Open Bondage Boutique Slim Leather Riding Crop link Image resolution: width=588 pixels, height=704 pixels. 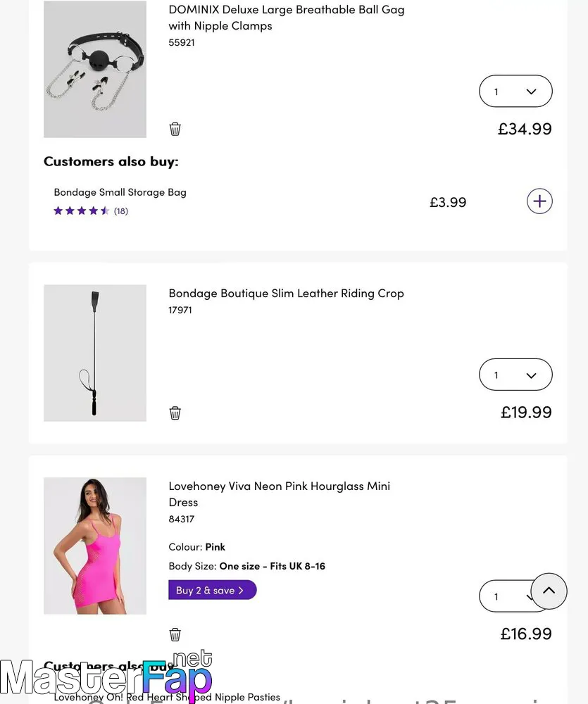[x=286, y=293]
